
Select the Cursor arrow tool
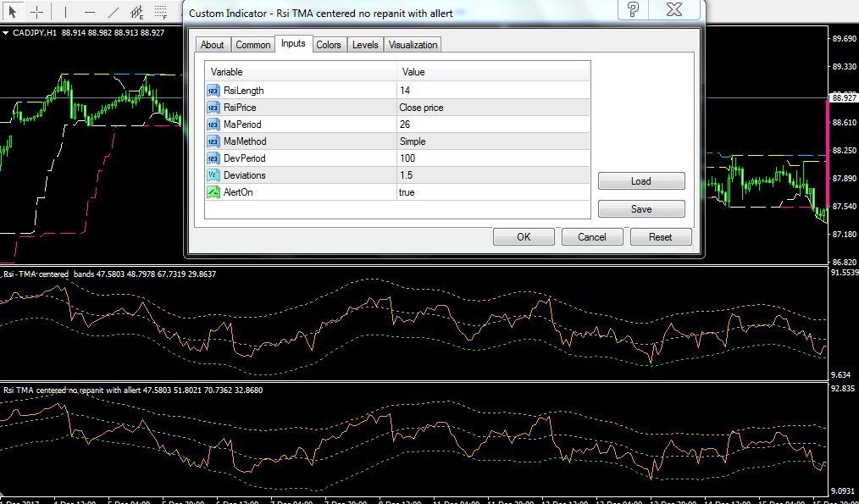coord(14,11)
